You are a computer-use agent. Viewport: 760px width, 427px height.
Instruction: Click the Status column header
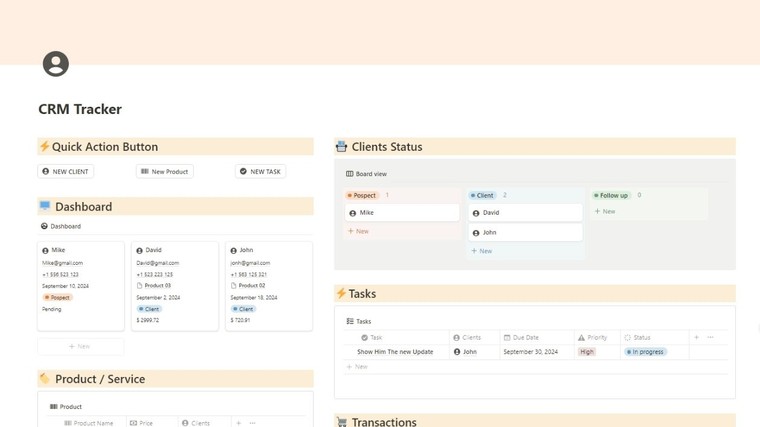coord(637,337)
